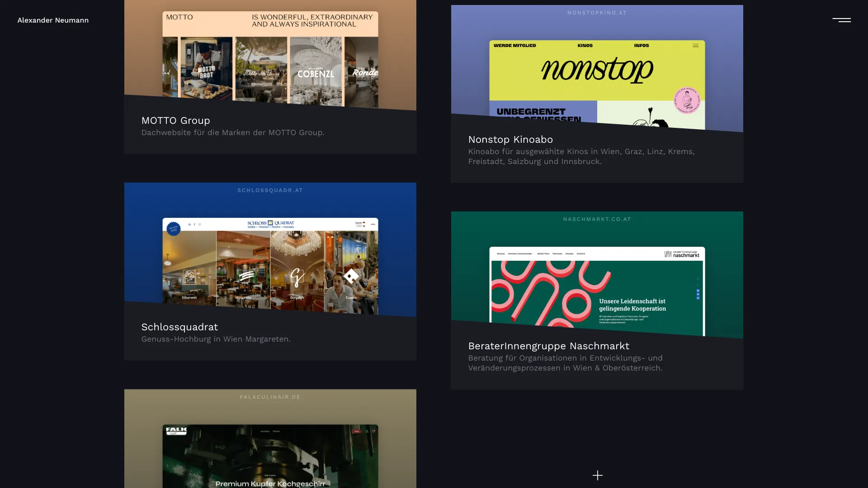Viewport: 868px width, 488px height.
Task: Select the Schloss Quadrat website preview
Action: [x=270, y=266]
